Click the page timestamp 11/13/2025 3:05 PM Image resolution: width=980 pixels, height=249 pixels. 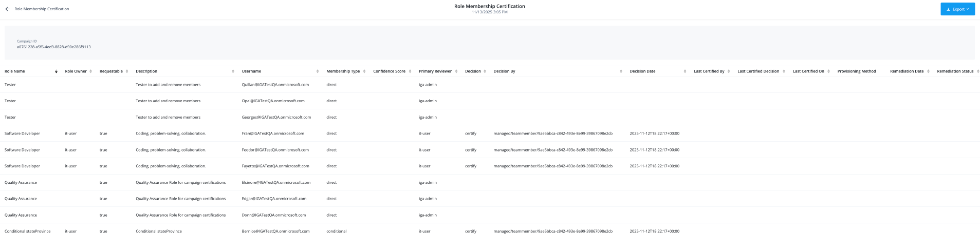pyautogui.click(x=490, y=12)
